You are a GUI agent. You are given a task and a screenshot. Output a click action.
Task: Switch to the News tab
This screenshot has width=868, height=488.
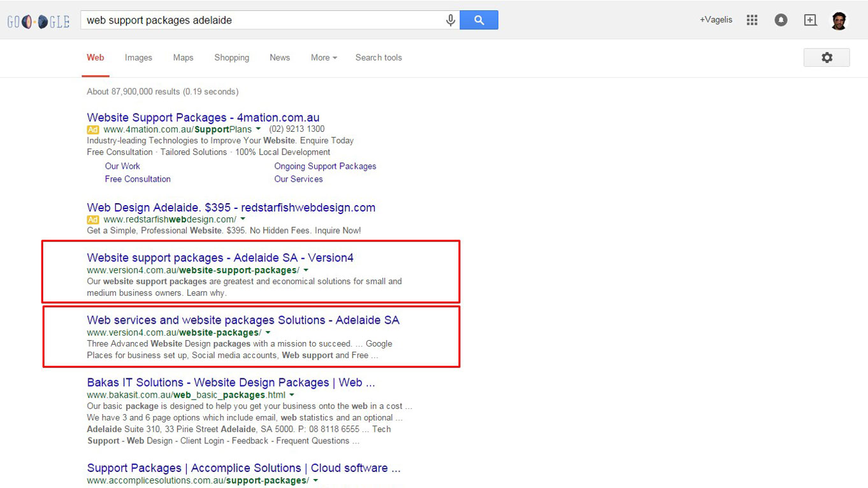tap(280, 57)
